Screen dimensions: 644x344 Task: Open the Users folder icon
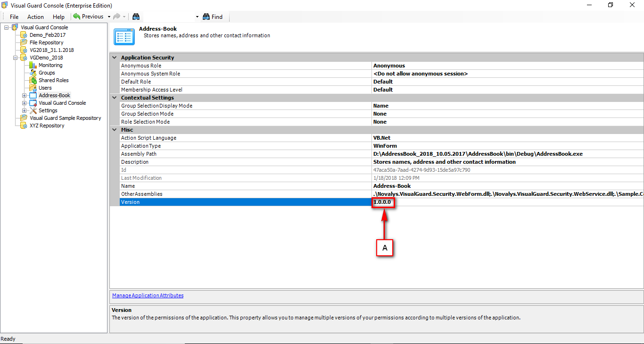[33, 88]
